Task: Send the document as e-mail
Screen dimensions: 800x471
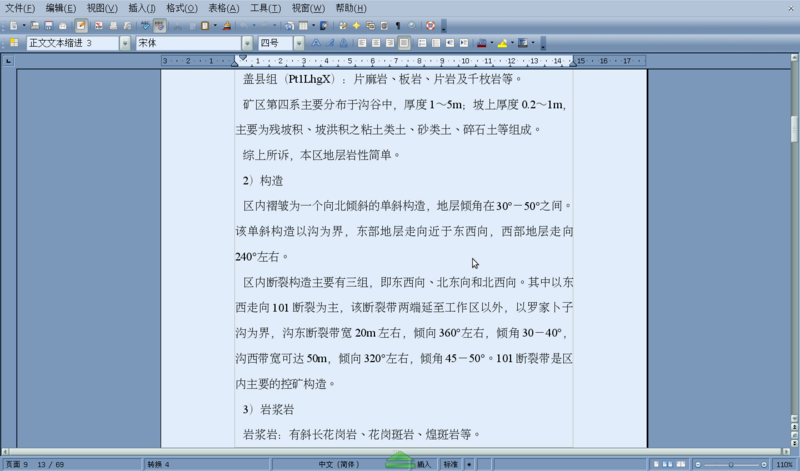Action: (x=63, y=26)
